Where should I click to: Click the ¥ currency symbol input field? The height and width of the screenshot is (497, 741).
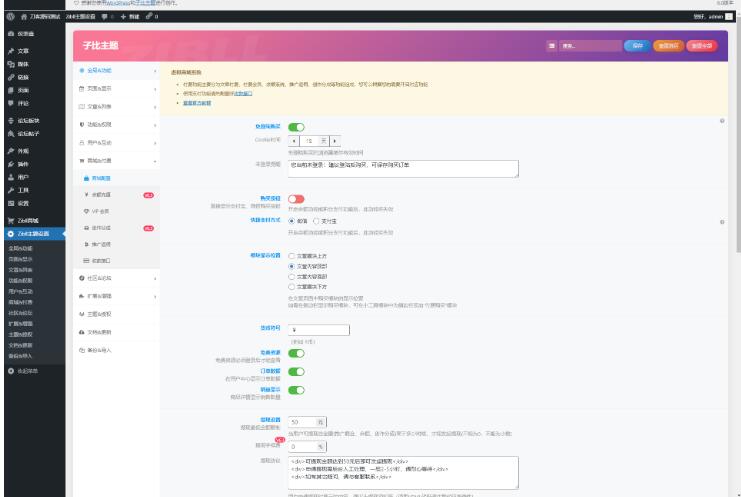[x=318, y=329]
